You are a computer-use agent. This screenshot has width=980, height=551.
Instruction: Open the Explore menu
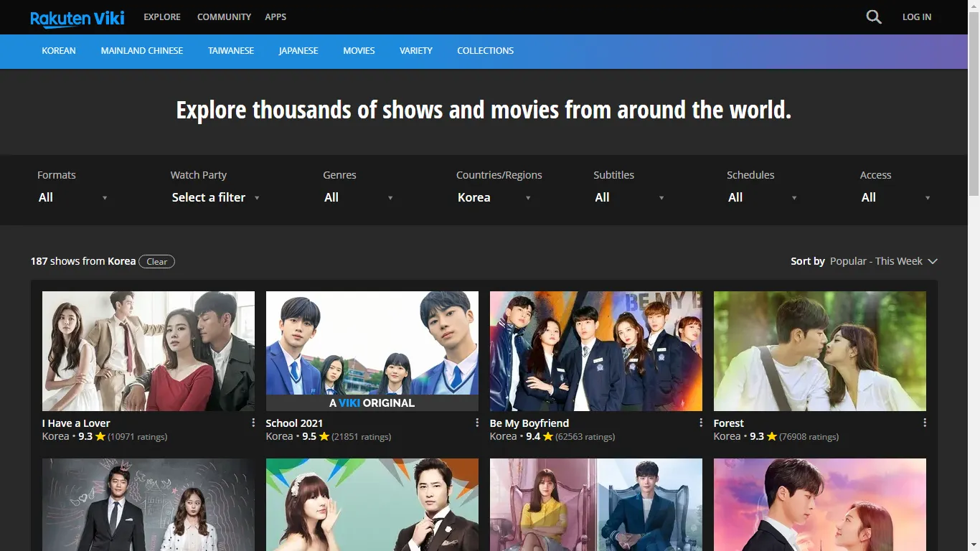[x=162, y=17]
